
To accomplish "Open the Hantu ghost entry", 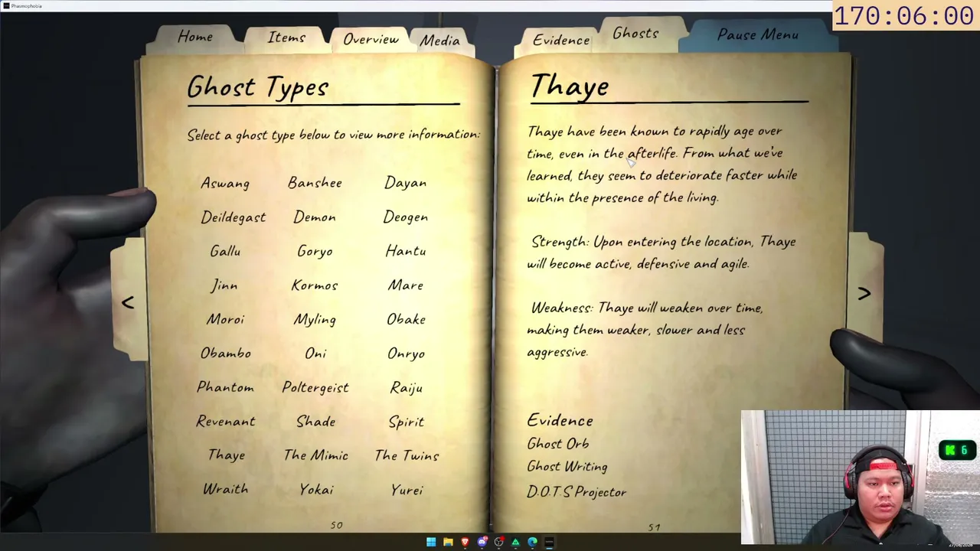I will point(406,251).
